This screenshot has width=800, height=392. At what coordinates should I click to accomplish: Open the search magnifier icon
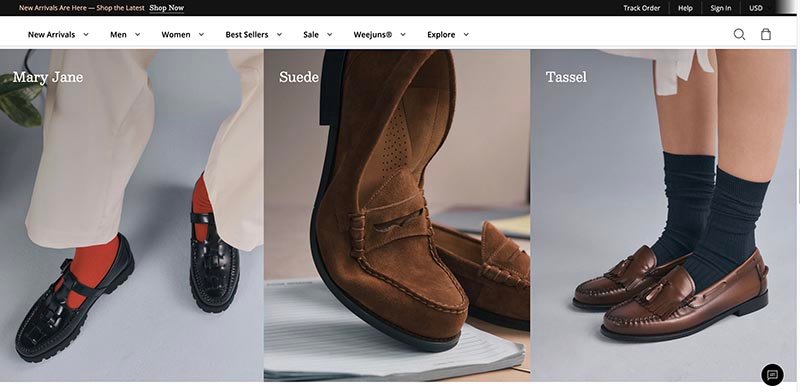click(x=739, y=34)
